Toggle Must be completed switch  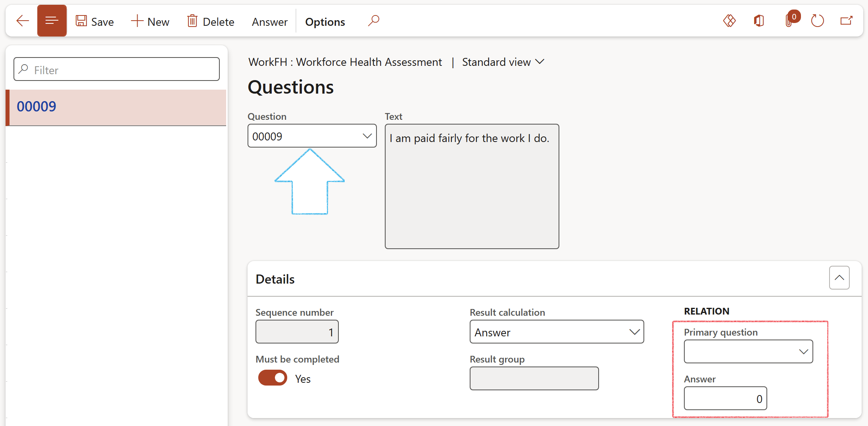[273, 378]
